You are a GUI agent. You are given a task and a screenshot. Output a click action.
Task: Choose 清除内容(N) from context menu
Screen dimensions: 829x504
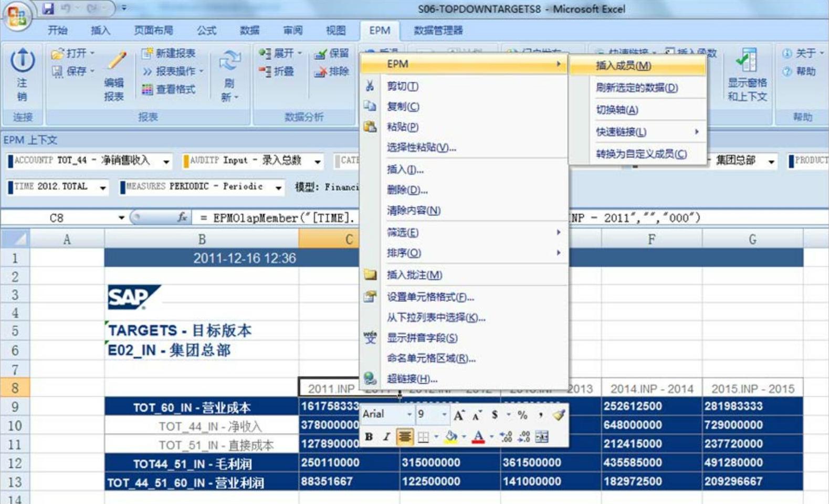pos(464,211)
